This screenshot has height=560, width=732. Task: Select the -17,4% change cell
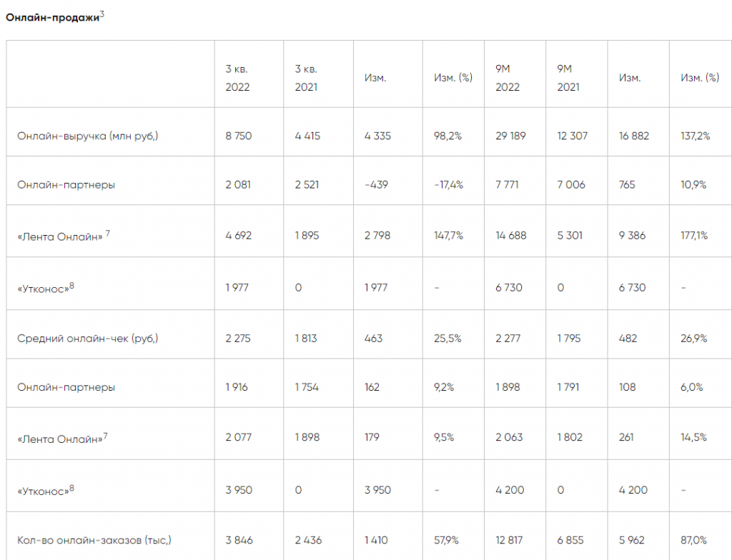click(449, 184)
